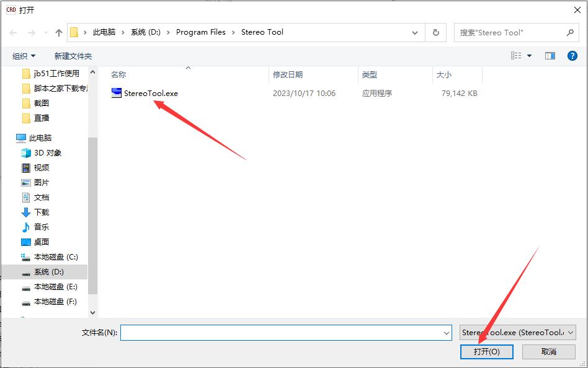
Task: Change the view layout icon
Action: (x=516, y=56)
